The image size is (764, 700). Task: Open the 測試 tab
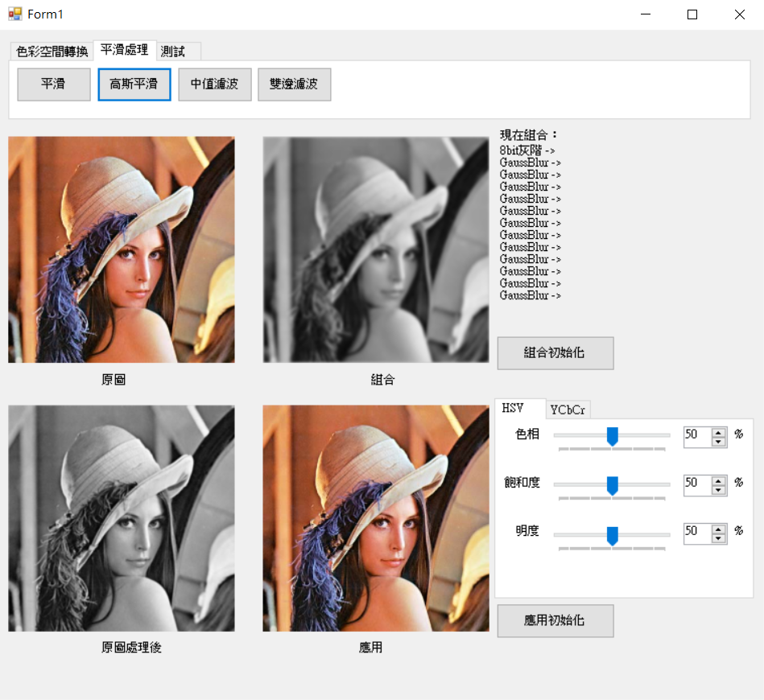(178, 51)
